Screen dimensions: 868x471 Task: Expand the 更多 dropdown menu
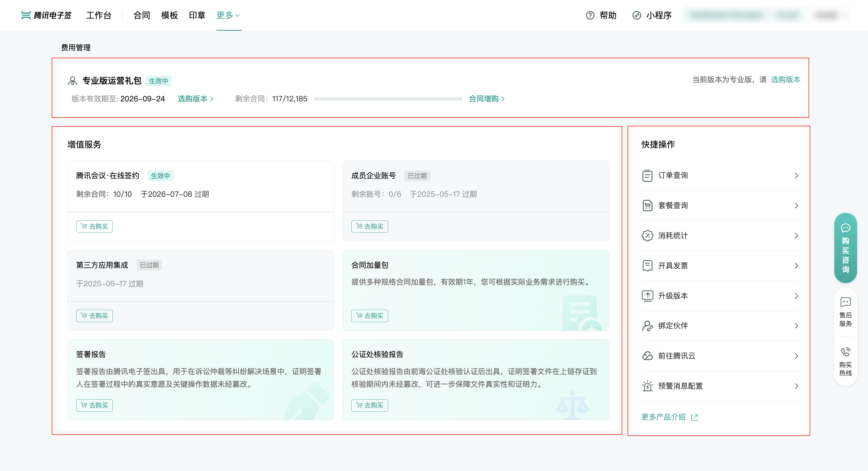pyautogui.click(x=228, y=15)
